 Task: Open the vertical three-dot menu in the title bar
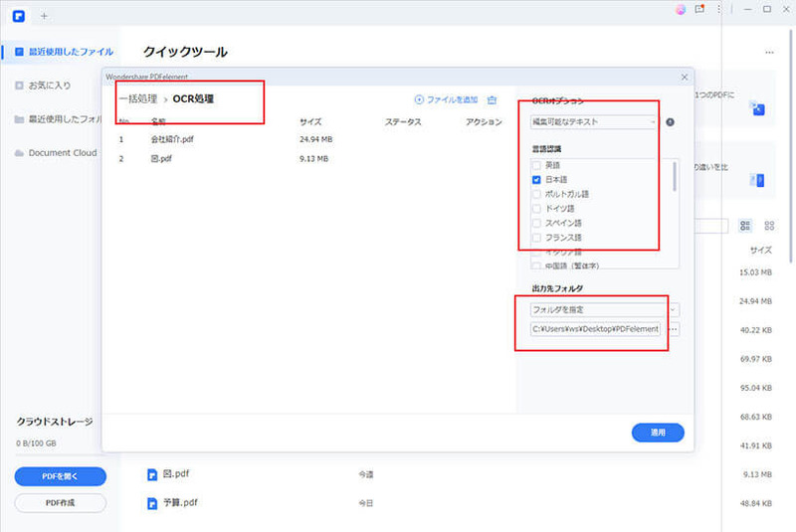click(718, 9)
